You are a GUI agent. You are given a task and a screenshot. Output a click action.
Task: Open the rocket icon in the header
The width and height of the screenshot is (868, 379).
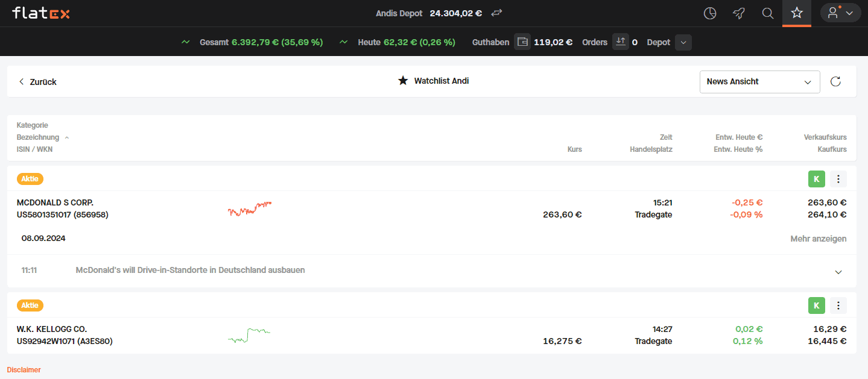point(739,13)
